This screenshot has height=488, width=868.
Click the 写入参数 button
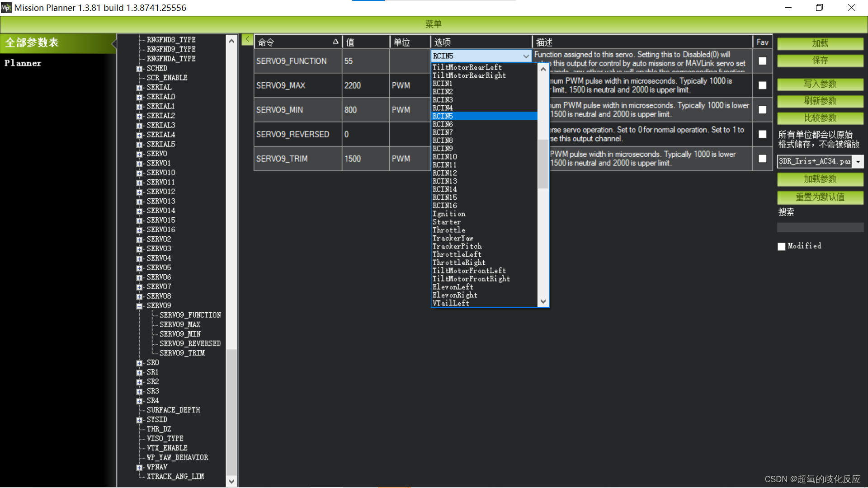(820, 84)
